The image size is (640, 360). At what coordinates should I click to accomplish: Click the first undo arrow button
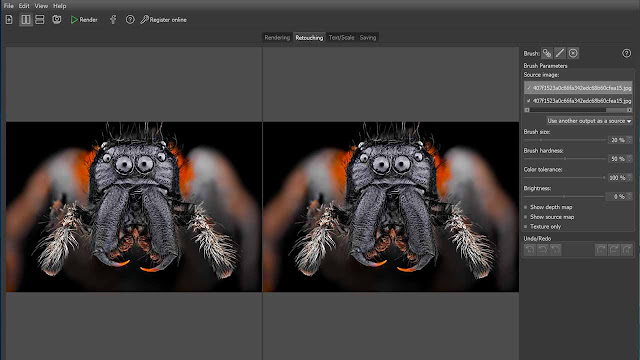[530, 250]
